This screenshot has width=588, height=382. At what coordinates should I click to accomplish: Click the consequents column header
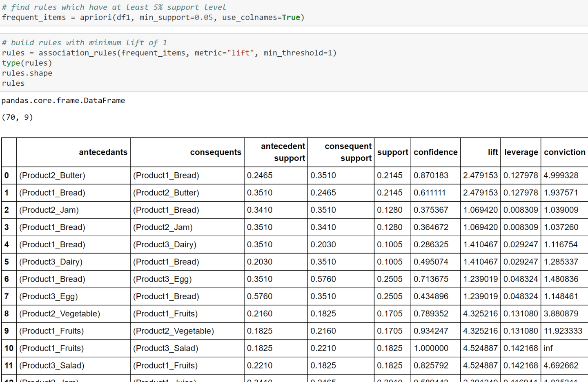coord(216,152)
